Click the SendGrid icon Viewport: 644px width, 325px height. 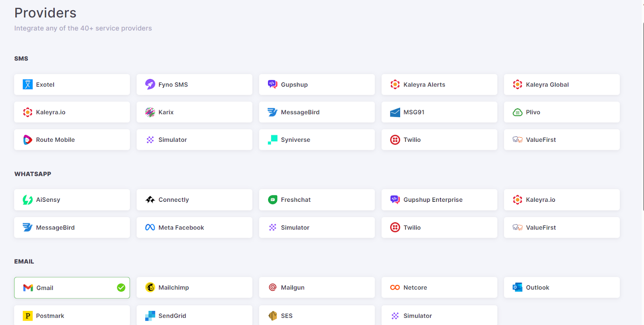tap(150, 316)
